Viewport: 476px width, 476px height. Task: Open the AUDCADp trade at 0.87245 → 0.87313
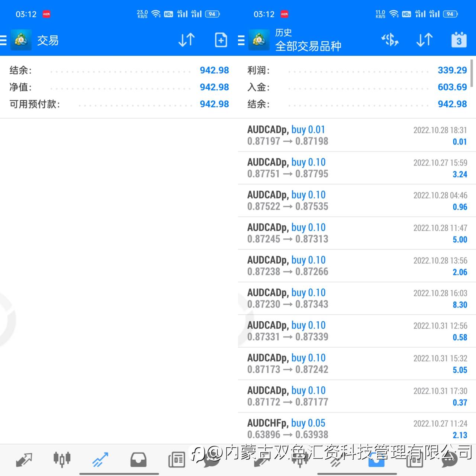[357, 233]
